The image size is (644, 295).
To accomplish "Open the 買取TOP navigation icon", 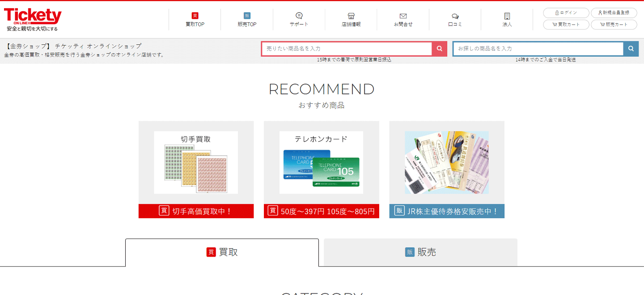I will [x=195, y=16].
